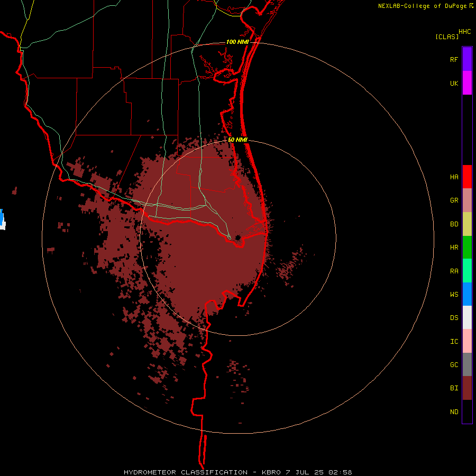Click the KBRO station identifier
The width and height of the screenshot is (476, 476).
[x=271, y=472]
